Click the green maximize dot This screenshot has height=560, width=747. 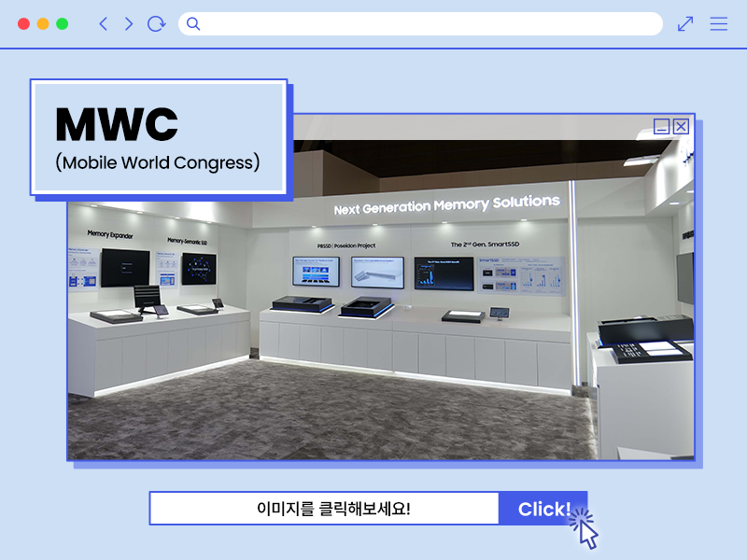tap(62, 24)
